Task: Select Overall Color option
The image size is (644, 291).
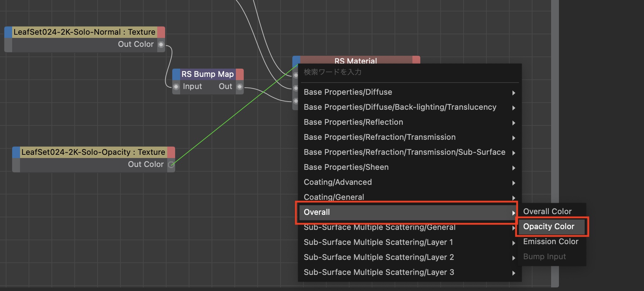Action: [547, 212]
